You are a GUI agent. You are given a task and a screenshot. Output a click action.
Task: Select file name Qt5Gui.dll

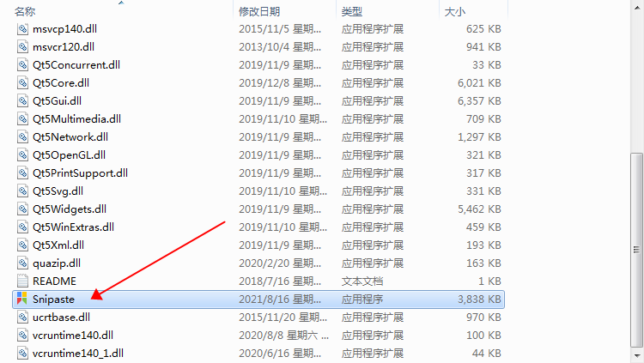tap(57, 101)
